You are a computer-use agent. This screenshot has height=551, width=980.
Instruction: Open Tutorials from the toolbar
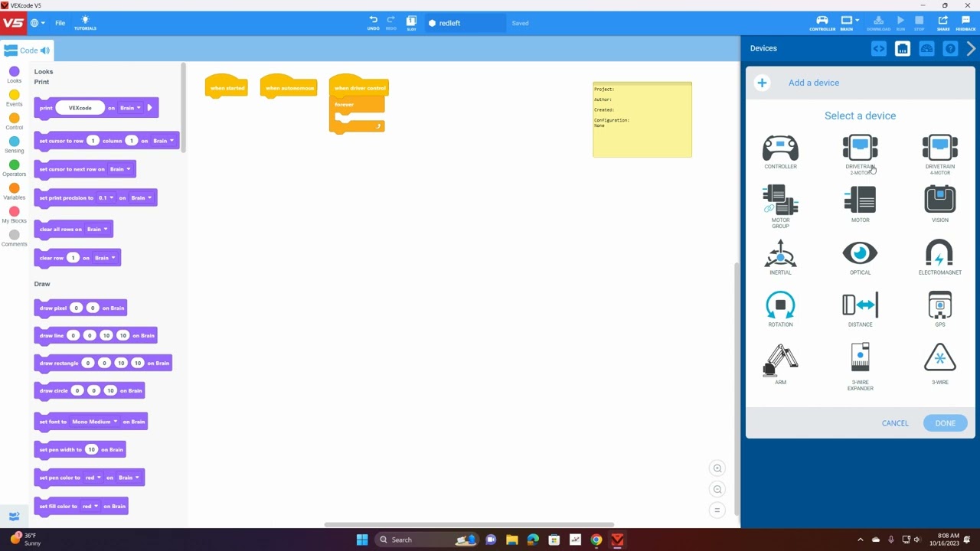tap(85, 23)
